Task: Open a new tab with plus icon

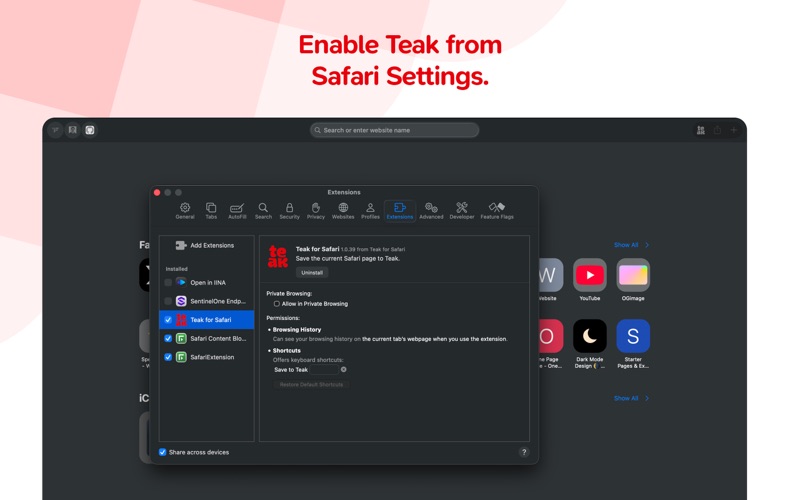Action: [734, 130]
